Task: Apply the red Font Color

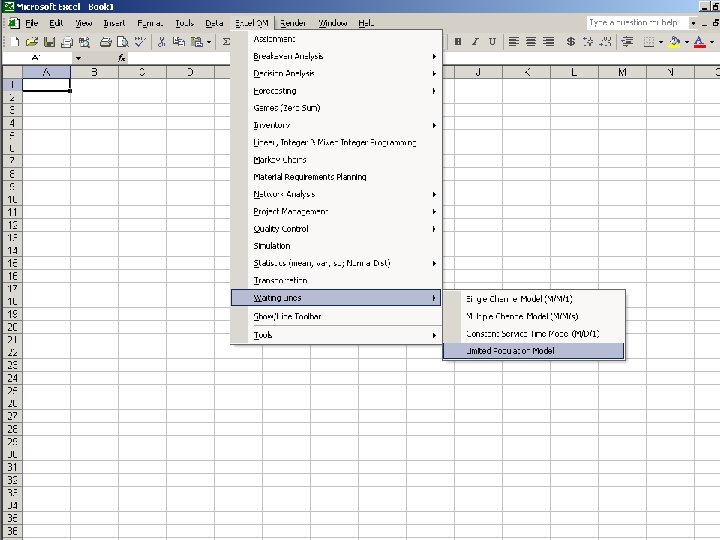Action: pyautogui.click(x=699, y=42)
